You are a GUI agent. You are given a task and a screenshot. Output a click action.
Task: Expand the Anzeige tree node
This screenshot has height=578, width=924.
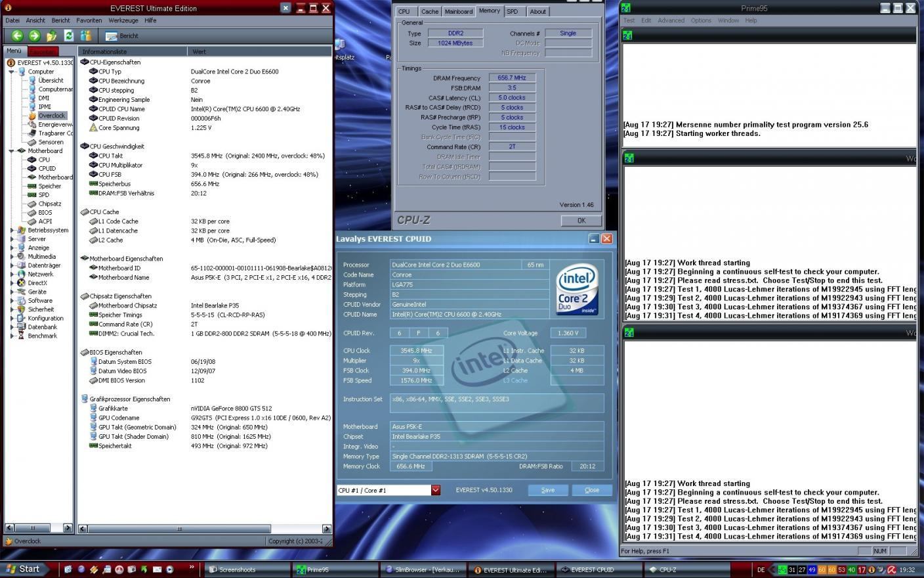tap(12, 248)
